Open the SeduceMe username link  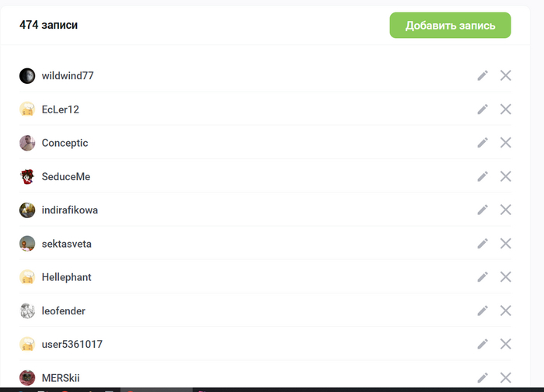point(66,176)
